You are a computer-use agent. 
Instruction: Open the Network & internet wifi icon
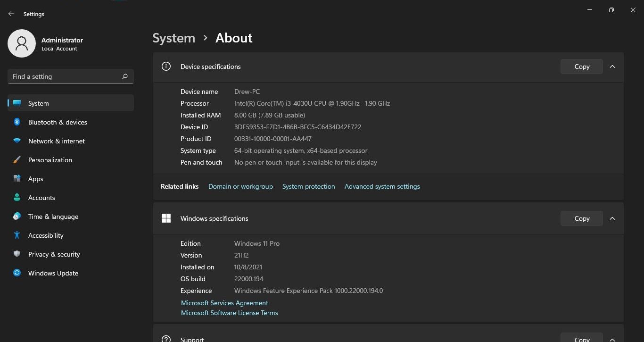(17, 141)
